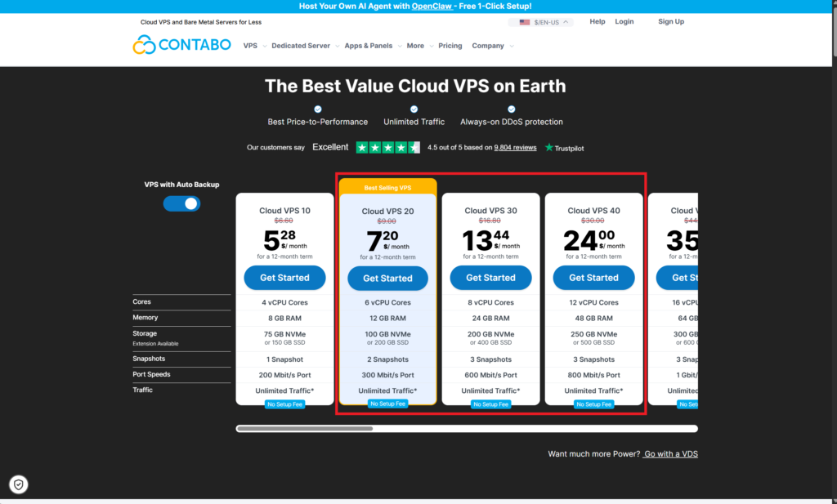Open the 9,804 reviews link
837x504 pixels.
point(515,148)
